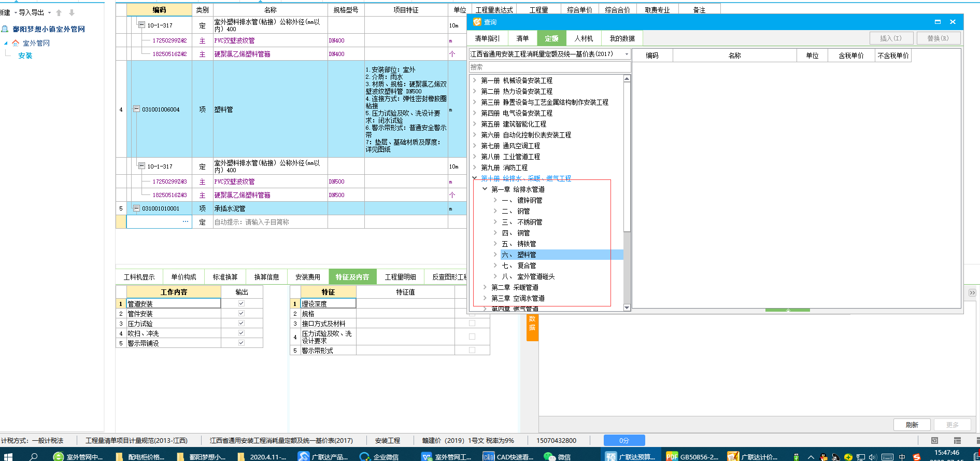Click the 更多 button

click(953, 425)
